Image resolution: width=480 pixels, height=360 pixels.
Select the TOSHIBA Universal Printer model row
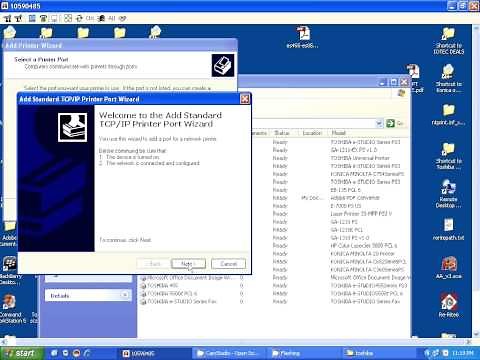360,158
